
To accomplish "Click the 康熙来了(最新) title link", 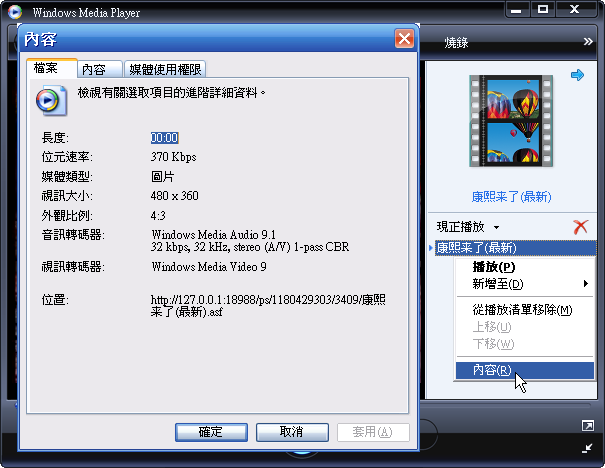I will point(511,197).
